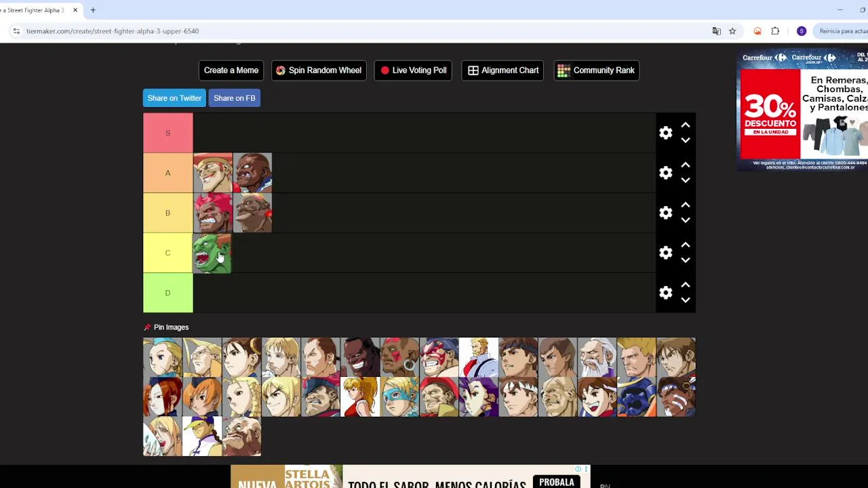Viewport: 868px width, 488px height.
Task: Open the purple 'S' profile avatar
Action: click(x=802, y=31)
